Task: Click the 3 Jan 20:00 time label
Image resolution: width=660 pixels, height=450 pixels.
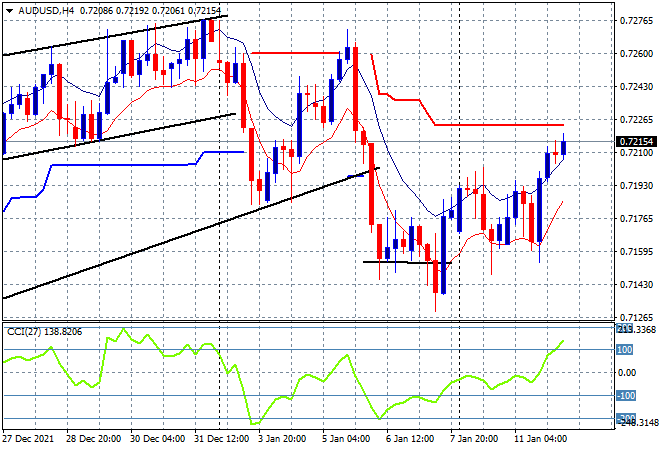Action: pyautogui.click(x=282, y=439)
